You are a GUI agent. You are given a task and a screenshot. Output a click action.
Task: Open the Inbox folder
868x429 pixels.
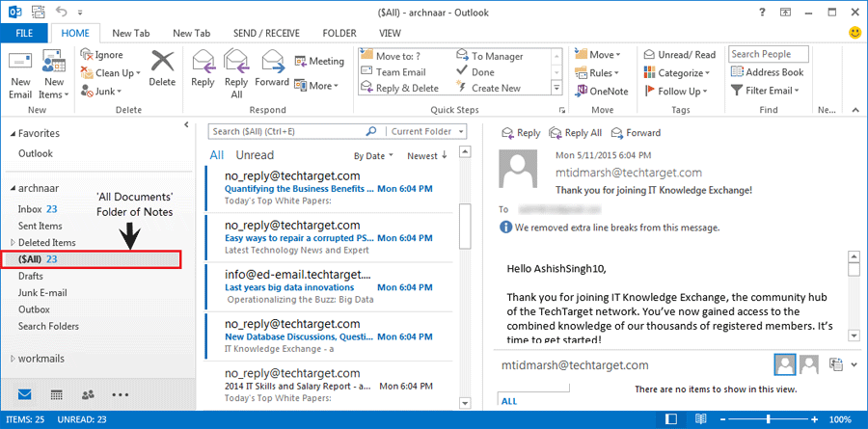tap(38, 209)
